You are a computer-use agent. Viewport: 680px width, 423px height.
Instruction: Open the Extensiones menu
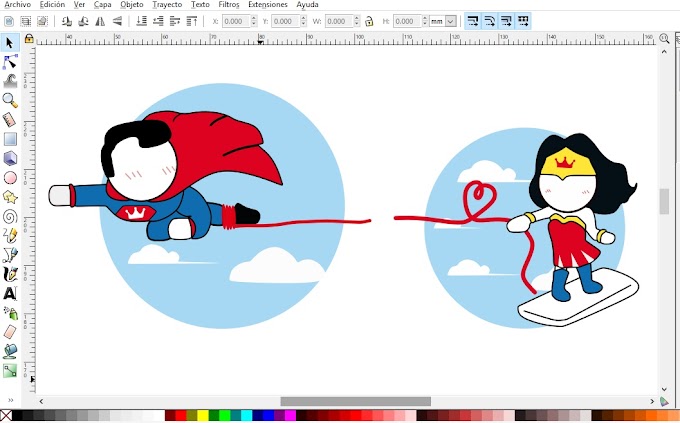point(268,5)
